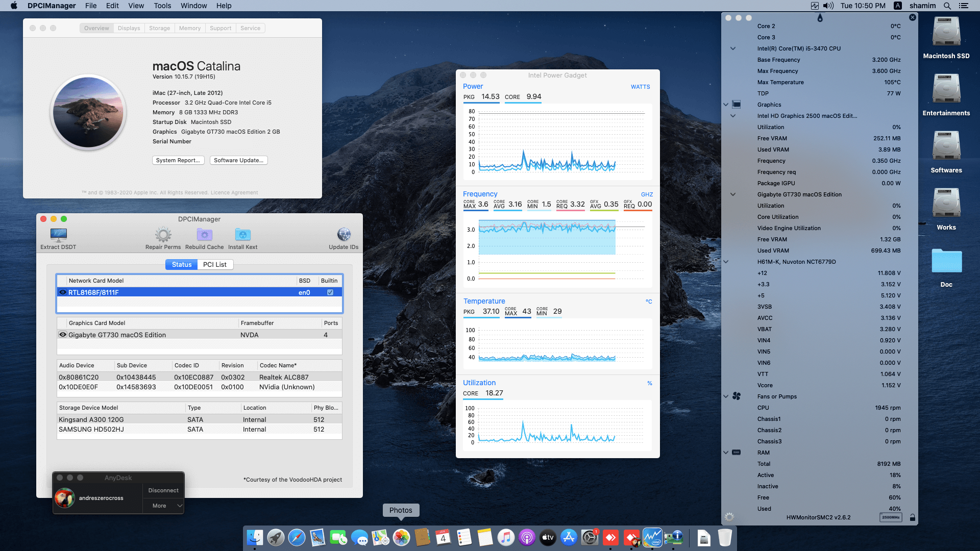
Task: Select the Entertainments drive on desktop
Action: pyautogui.click(x=946, y=95)
